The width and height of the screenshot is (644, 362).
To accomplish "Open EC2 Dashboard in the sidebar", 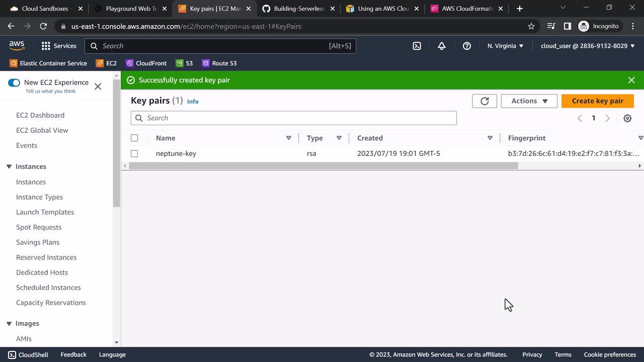I will point(40,115).
